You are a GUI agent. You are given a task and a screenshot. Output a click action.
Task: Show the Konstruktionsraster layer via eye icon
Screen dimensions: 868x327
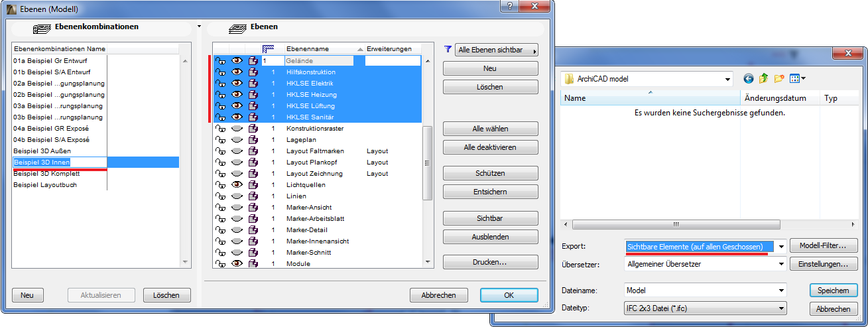[x=237, y=128]
